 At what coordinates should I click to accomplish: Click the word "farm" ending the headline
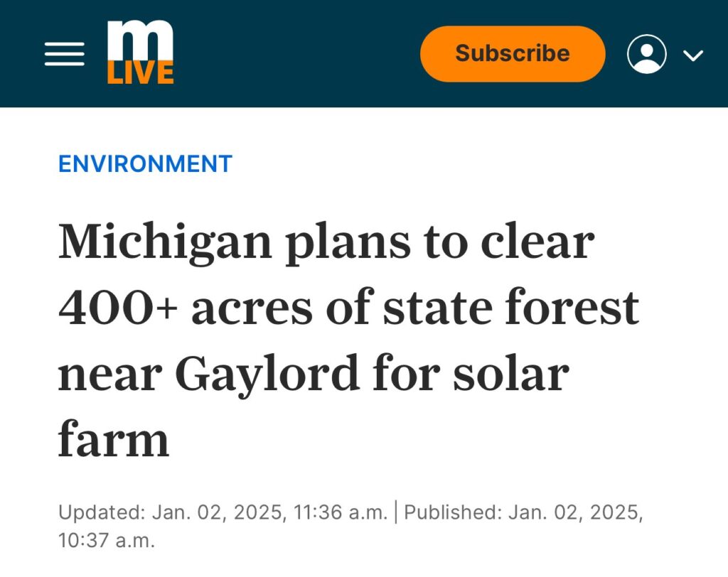pyautogui.click(x=114, y=438)
